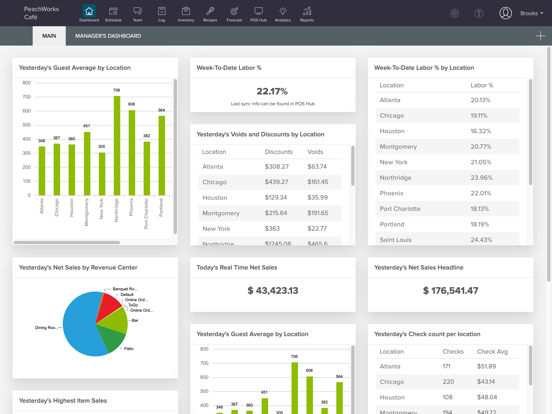This screenshot has width=552, height=414.
Task: Click the Labor % column header
Action: tap(482, 85)
